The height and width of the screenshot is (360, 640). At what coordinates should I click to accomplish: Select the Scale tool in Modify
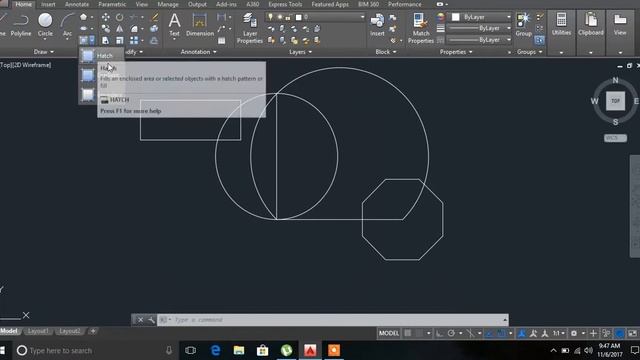click(119, 40)
